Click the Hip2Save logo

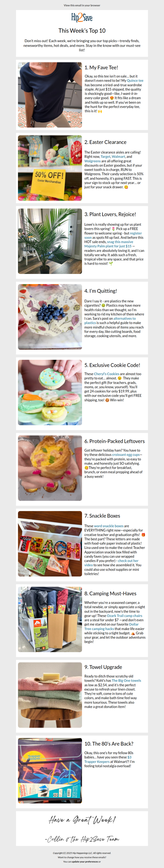pos(82,17)
